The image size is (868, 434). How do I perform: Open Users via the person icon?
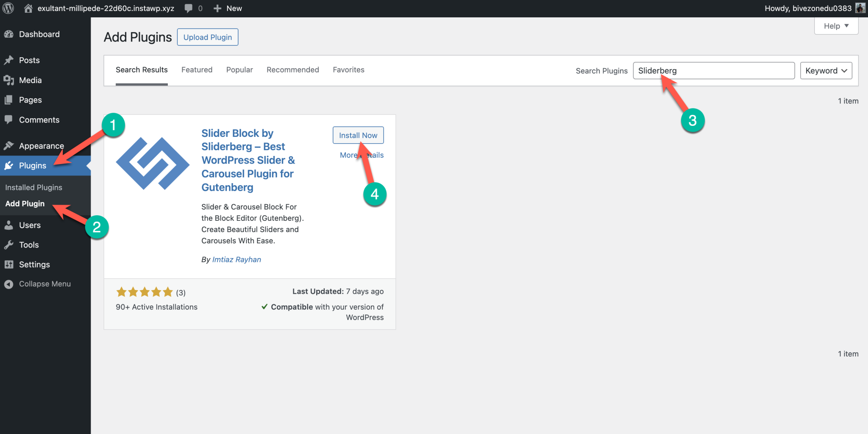9,225
